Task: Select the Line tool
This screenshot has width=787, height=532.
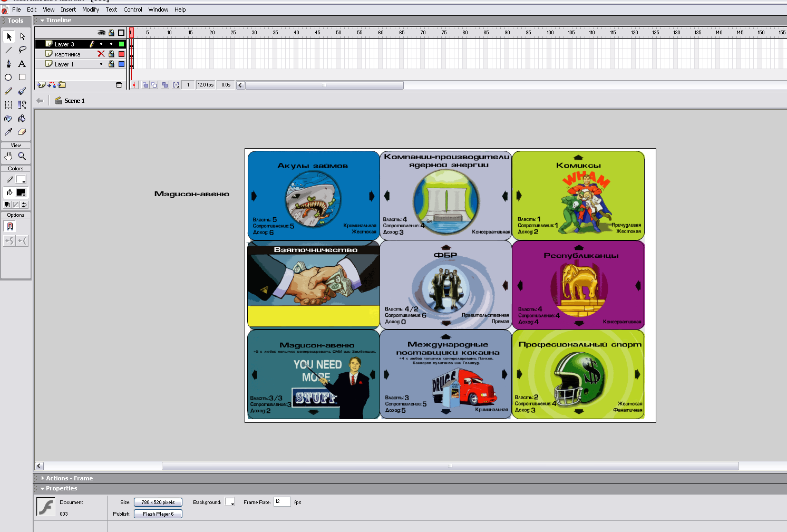Action: click(x=9, y=50)
